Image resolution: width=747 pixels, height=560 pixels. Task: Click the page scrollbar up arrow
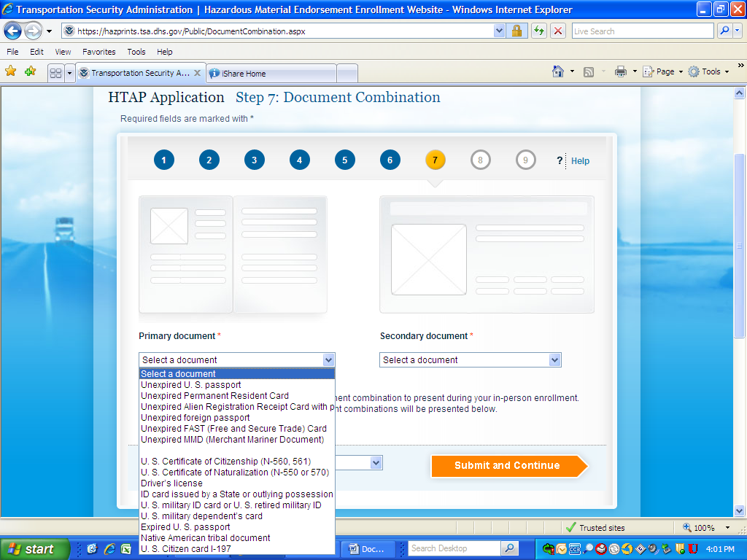[740, 93]
